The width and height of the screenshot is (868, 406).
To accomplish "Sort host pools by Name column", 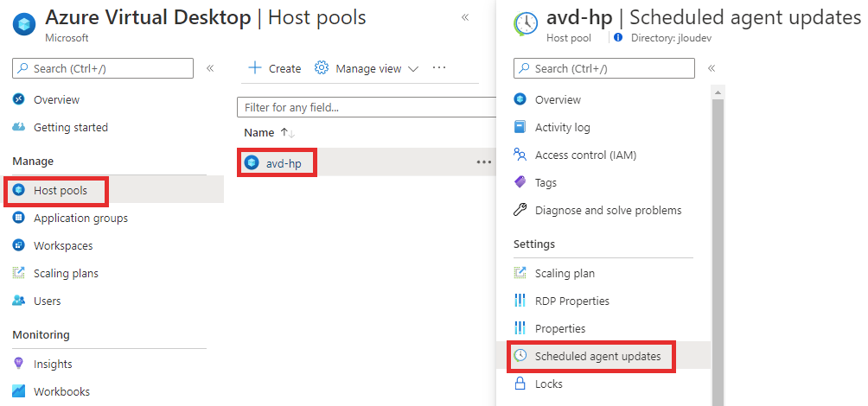I will pyautogui.click(x=269, y=133).
